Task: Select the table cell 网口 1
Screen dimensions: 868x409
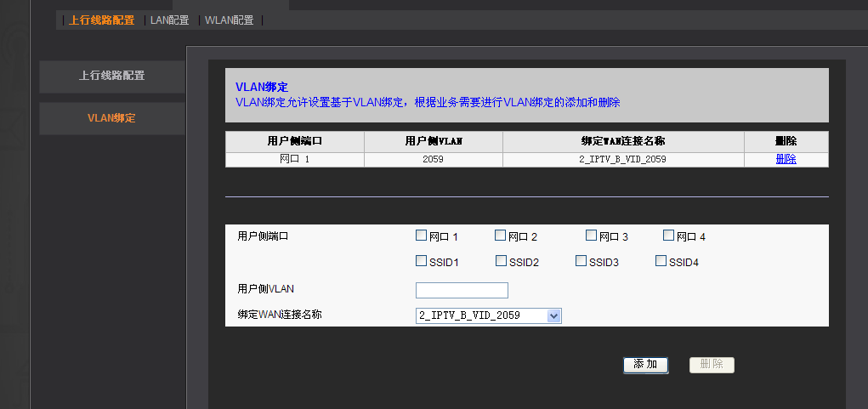Action: coord(294,159)
